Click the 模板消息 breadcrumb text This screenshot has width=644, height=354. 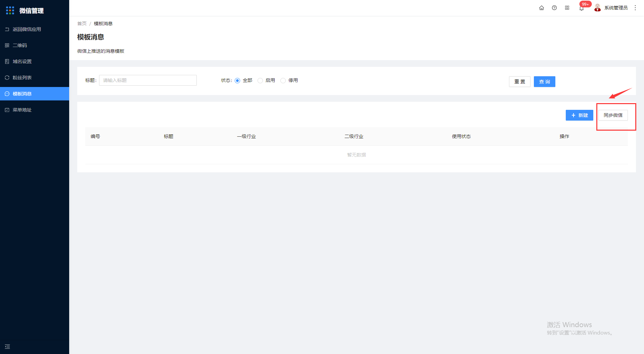103,24
